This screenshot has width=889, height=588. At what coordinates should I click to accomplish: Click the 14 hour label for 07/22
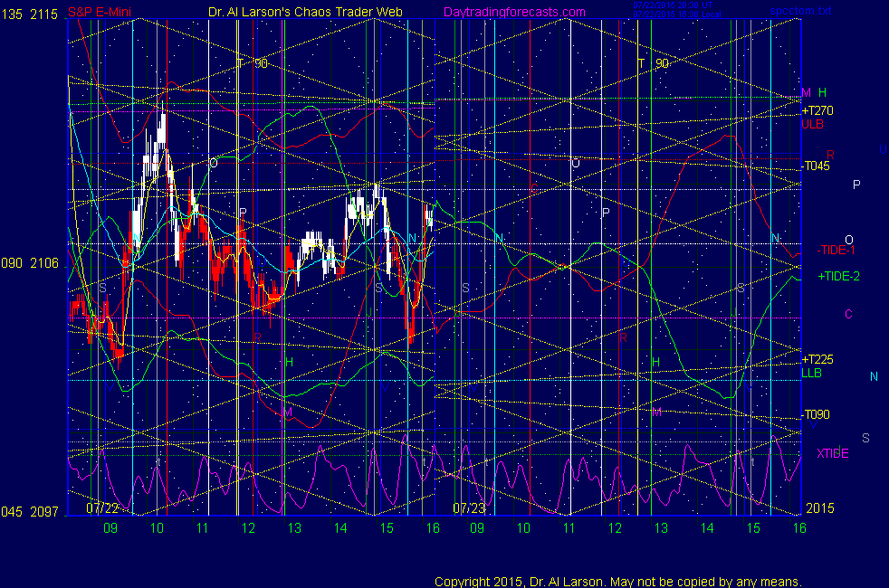(x=340, y=528)
